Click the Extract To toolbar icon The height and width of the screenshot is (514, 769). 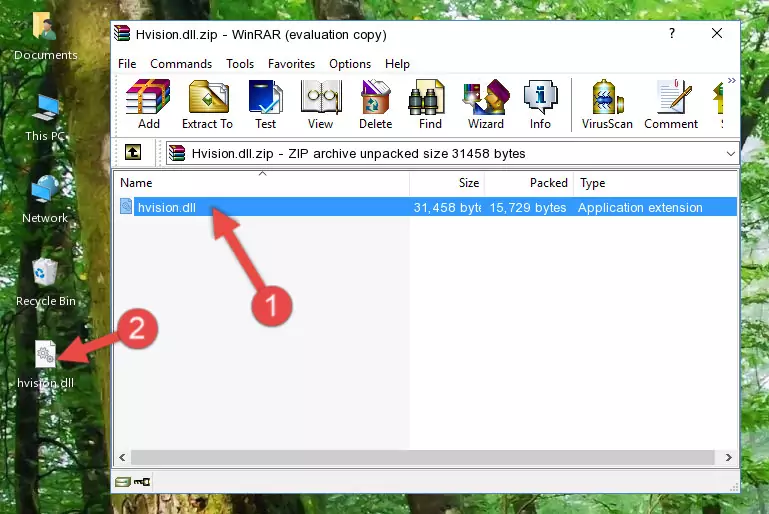207,104
